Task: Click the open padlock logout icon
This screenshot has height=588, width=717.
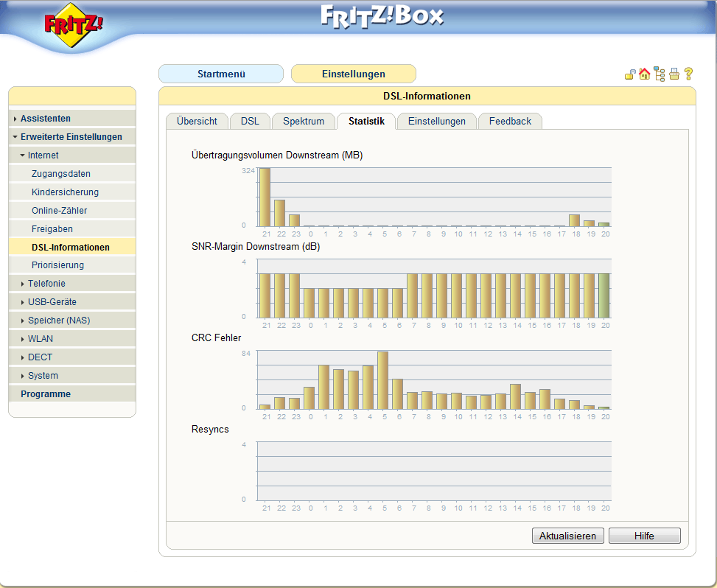Action: pos(630,74)
